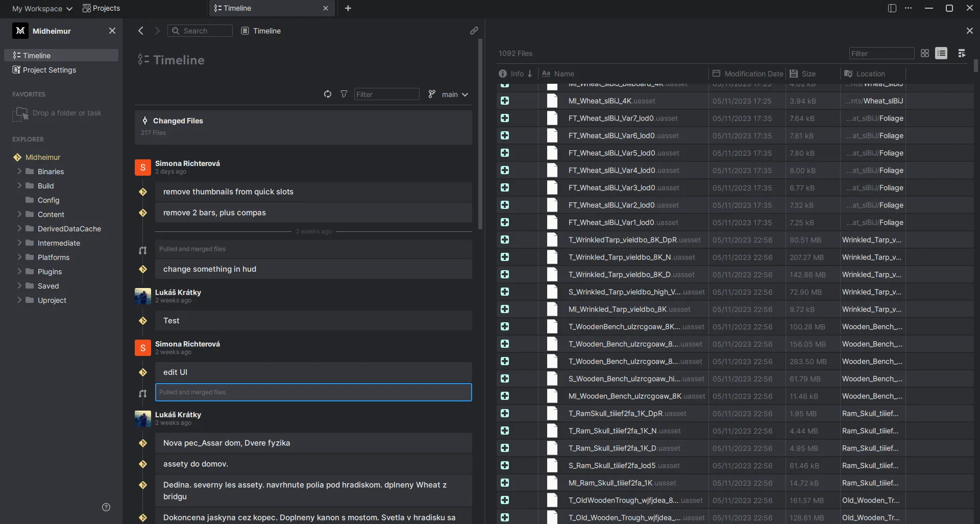
Task: Toggle the sidebar panel icon in title bar
Action: coord(892,8)
